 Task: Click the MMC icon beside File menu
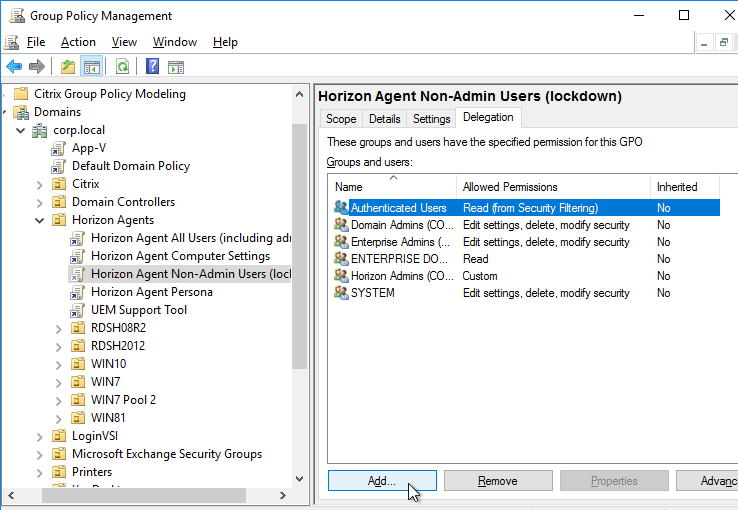click(x=11, y=42)
